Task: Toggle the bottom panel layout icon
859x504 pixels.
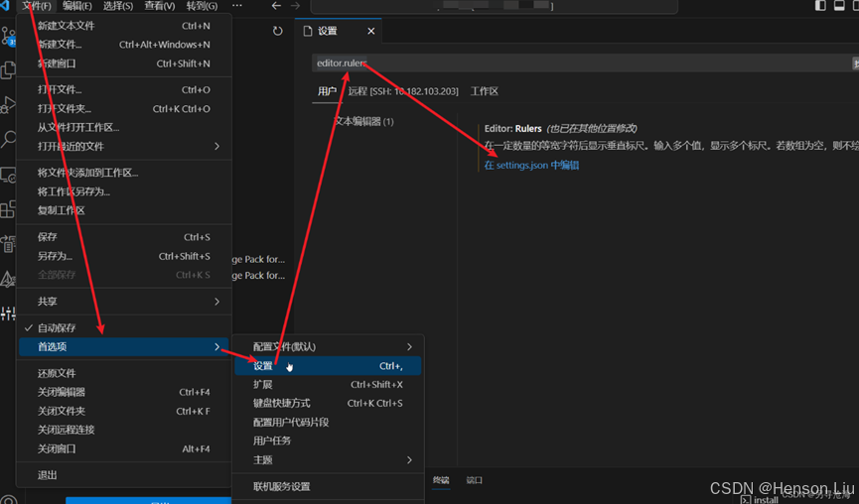Action: tap(839, 6)
